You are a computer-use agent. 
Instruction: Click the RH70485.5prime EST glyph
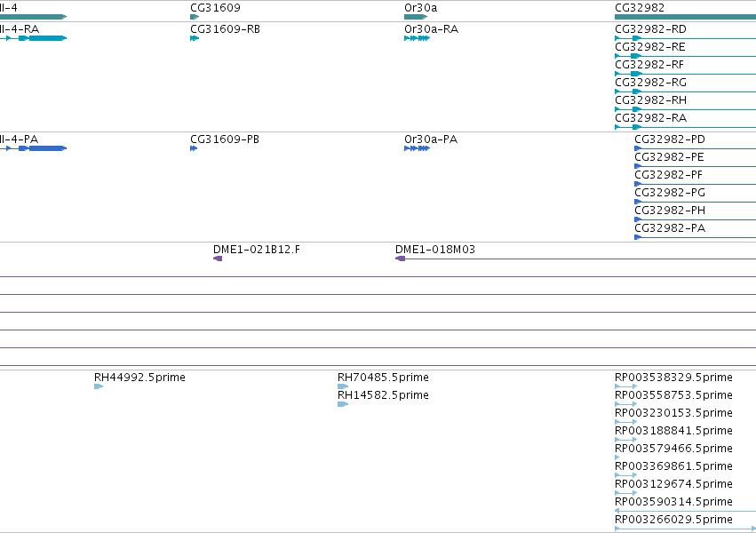click(343, 386)
